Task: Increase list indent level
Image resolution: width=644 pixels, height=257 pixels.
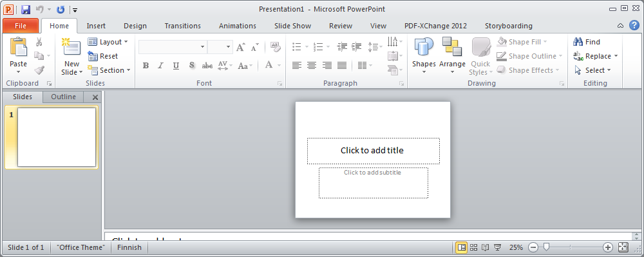Action: [356, 47]
